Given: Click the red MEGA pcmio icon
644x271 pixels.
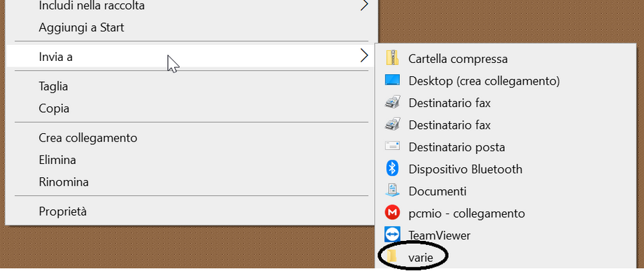Looking at the screenshot, I should tap(392, 213).
